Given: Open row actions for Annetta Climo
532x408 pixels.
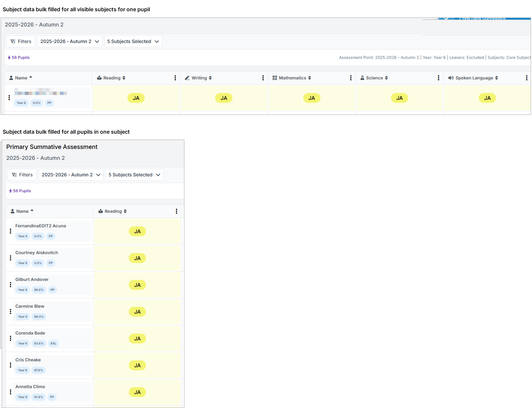Looking at the screenshot, I should [11, 392].
